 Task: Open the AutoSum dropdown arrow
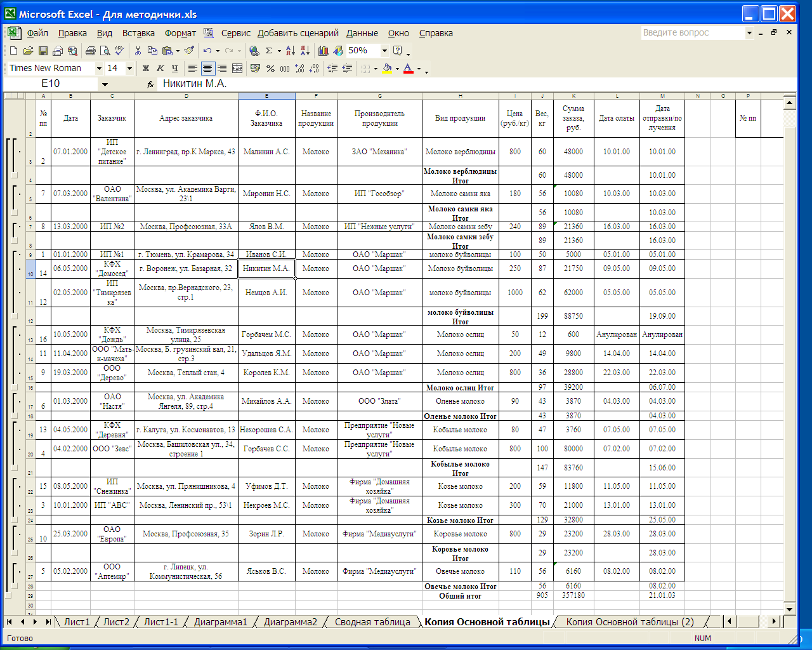(279, 51)
